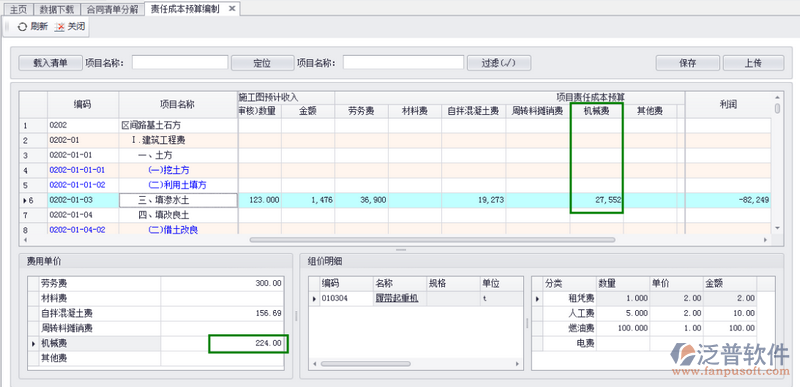Viewport: 800px width, 387px height.
Task: Click the 规格 header in 组价明细
Action: pyautogui.click(x=453, y=283)
